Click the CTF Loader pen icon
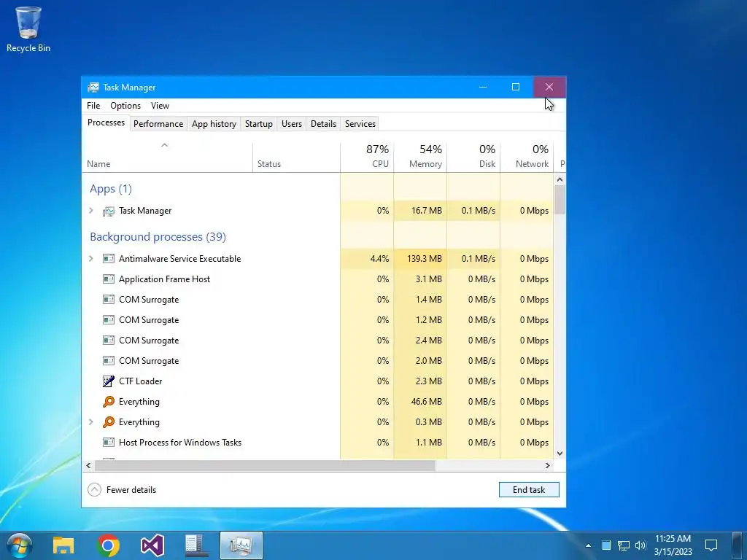The image size is (747, 560). tap(109, 381)
